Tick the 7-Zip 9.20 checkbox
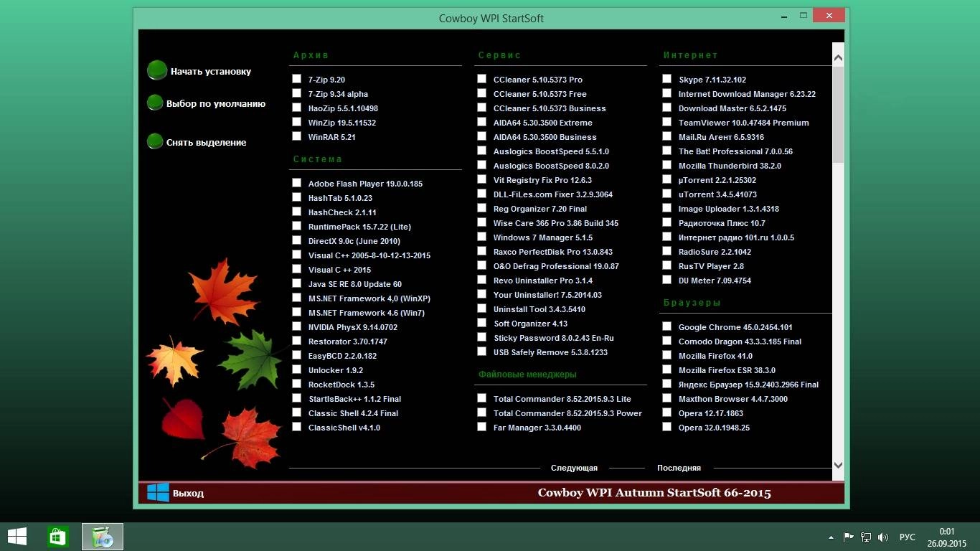This screenshot has width=980, height=551. [297, 79]
